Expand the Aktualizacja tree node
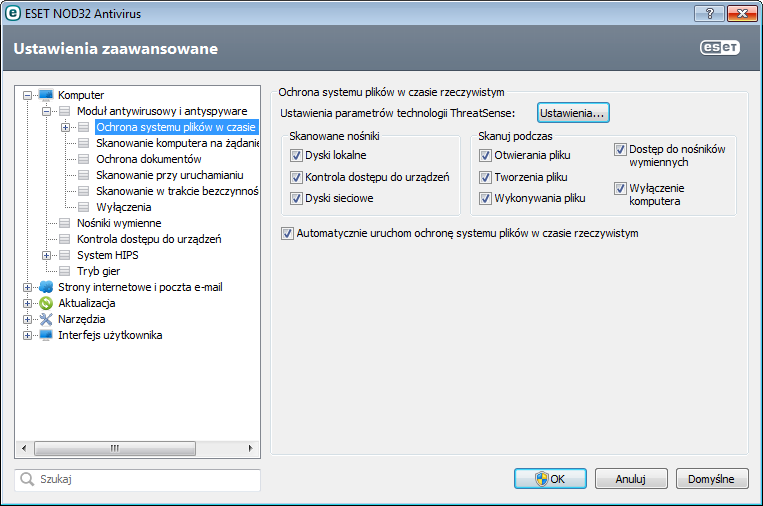The height and width of the screenshot is (506, 763). [28, 304]
